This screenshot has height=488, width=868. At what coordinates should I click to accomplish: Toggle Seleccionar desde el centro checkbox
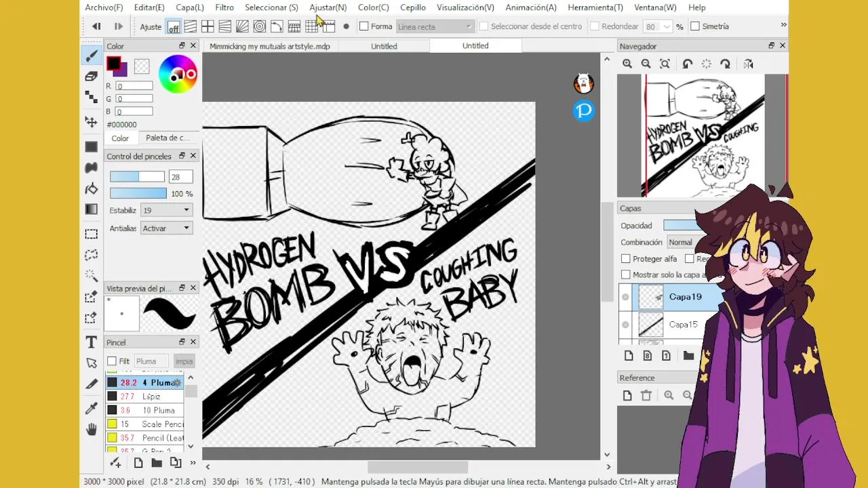[484, 26]
